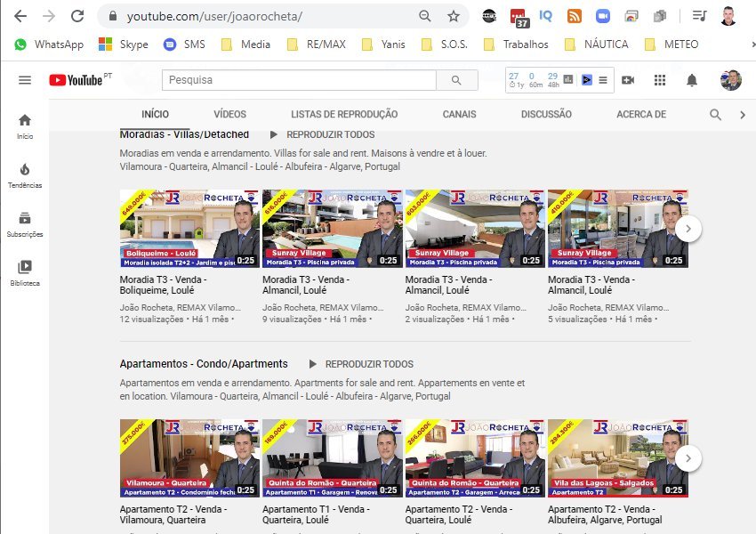Click the padlock site info icon

(113, 16)
